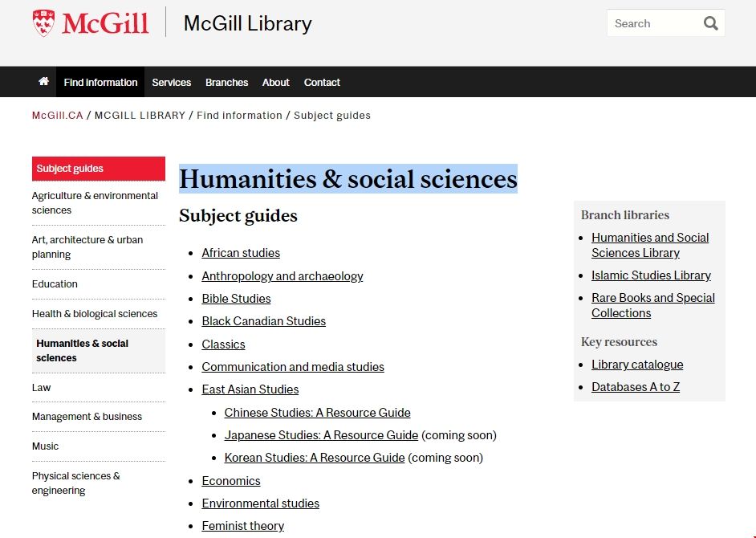The image size is (756, 538).
Task: Open the Feminist theory guide
Action: pos(242,525)
